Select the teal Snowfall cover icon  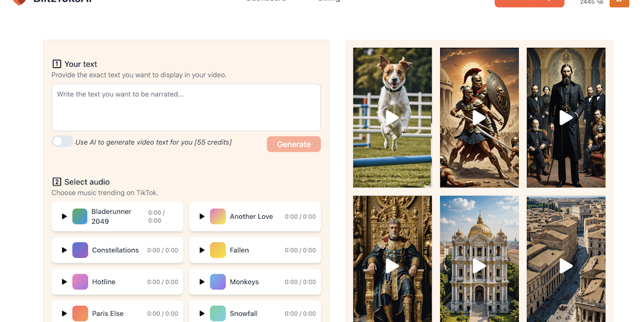point(218,313)
